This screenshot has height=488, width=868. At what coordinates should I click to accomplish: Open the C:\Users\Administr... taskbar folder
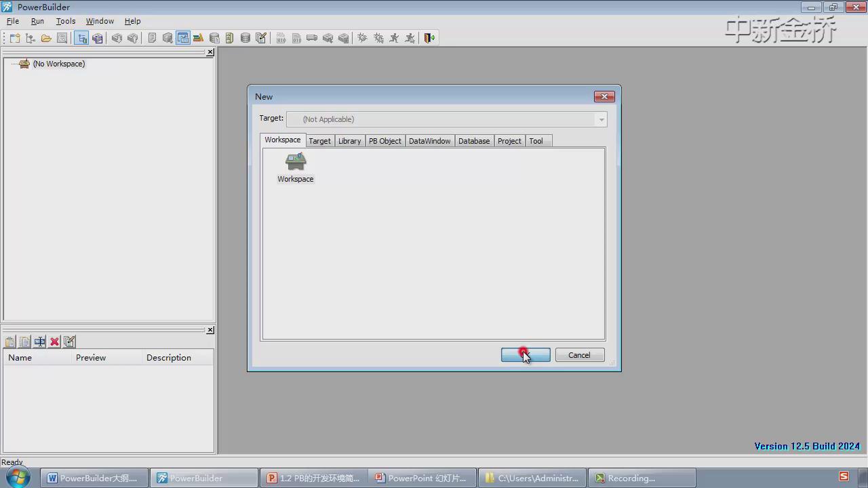532,478
